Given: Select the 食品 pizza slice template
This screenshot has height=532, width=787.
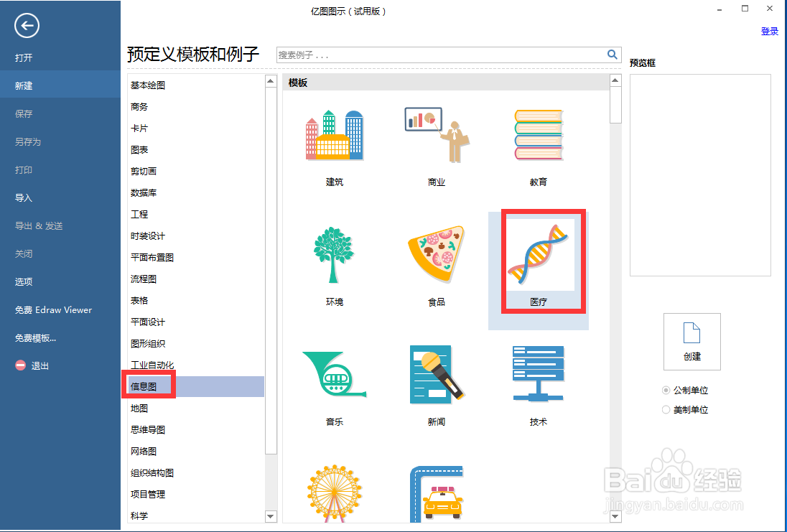Looking at the screenshot, I should click(436, 253).
